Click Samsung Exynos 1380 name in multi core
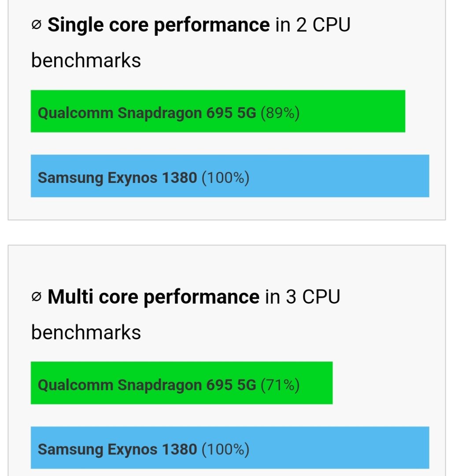 click(x=118, y=450)
